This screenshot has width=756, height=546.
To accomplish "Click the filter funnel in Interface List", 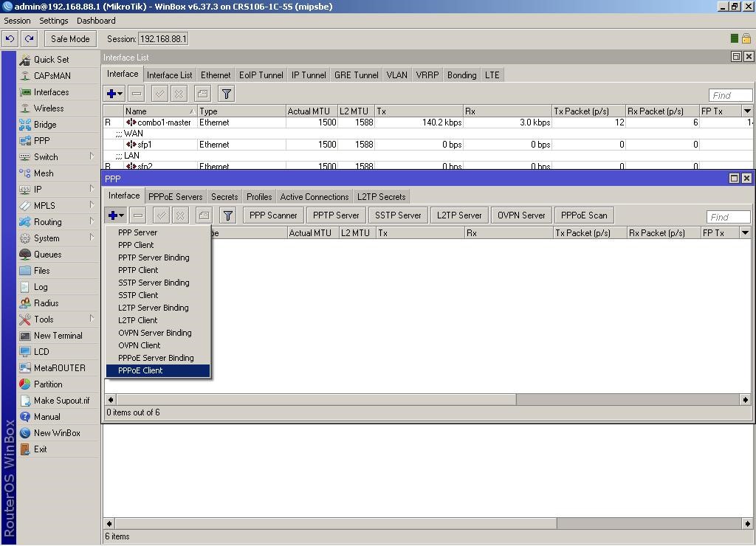I will point(227,94).
